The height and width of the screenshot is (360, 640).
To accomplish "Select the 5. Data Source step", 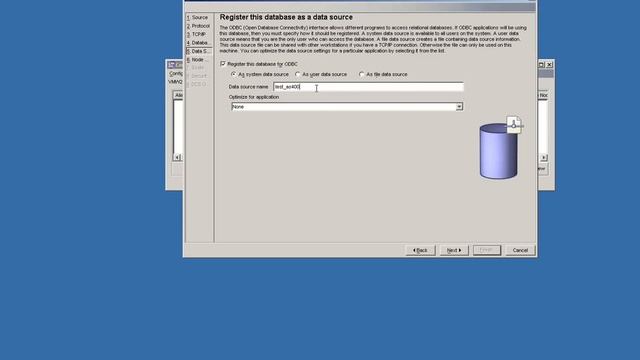I will click(199, 51).
